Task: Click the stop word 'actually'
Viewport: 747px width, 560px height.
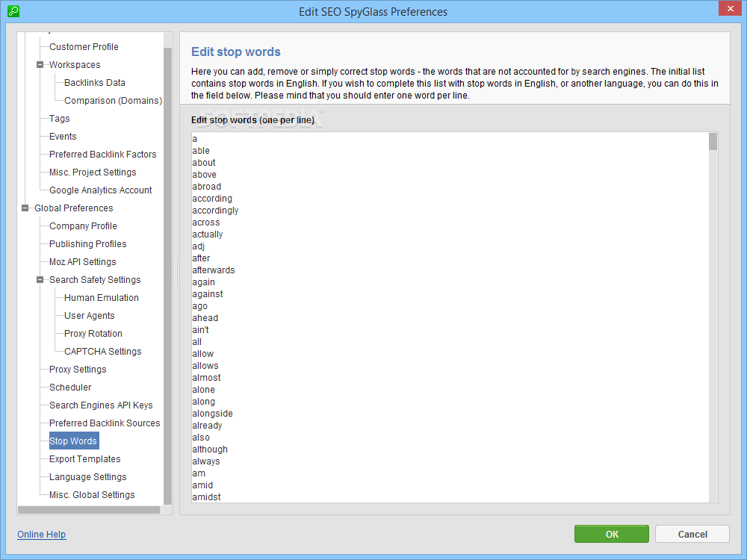Action: tap(207, 234)
